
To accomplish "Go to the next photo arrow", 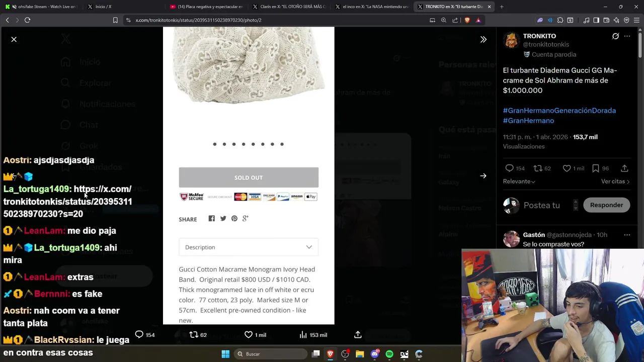I will pyautogui.click(x=484, y=176).
